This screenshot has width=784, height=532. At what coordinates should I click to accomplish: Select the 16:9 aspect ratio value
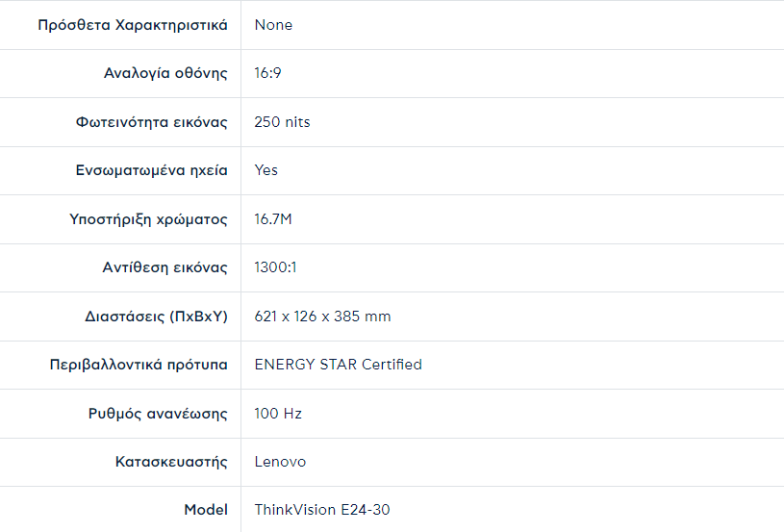267,73
